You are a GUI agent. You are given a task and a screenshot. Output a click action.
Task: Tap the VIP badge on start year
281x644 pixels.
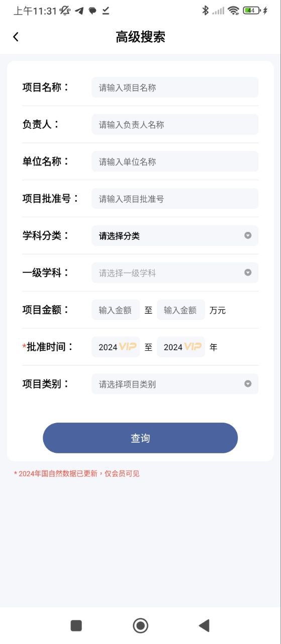[128, 347]
